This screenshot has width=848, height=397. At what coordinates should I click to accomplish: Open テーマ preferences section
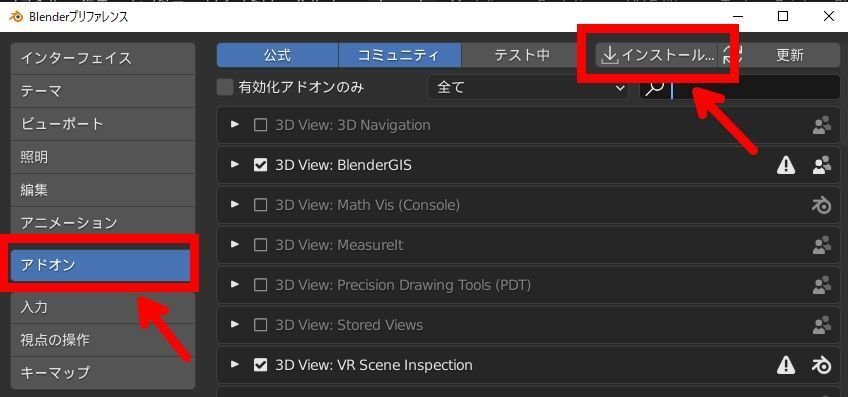[103, 91]
